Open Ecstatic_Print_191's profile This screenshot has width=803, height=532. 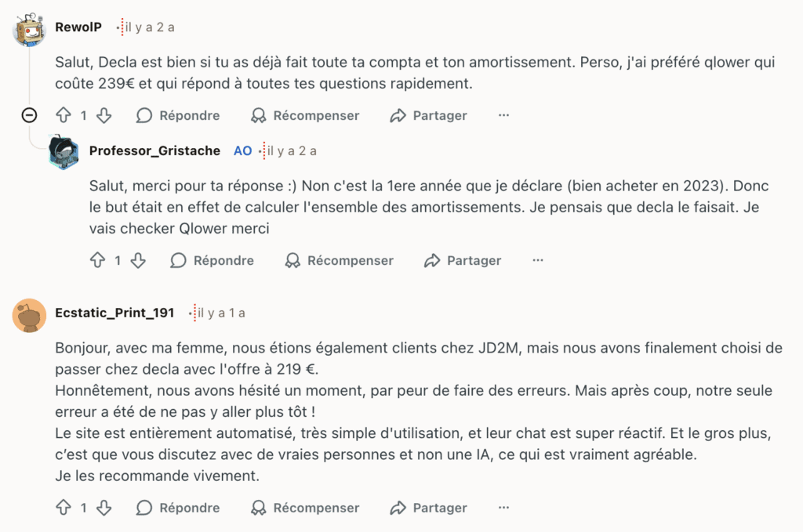pyautogui.click(x=114, y=311)
